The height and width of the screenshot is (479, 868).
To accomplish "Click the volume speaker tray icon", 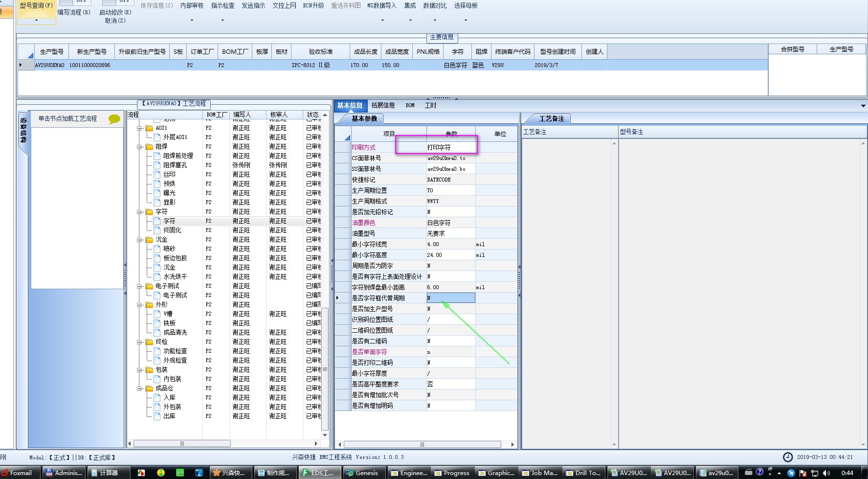I will click(826, 473).
